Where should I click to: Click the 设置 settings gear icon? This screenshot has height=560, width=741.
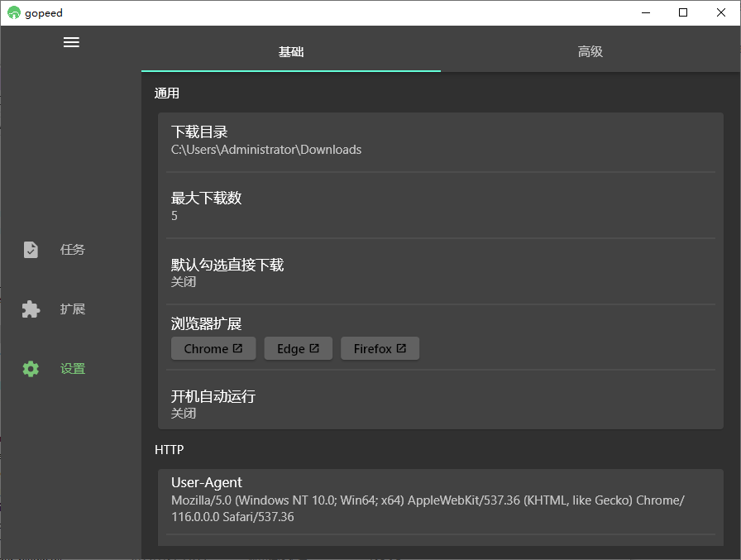(x=31, y=368)
